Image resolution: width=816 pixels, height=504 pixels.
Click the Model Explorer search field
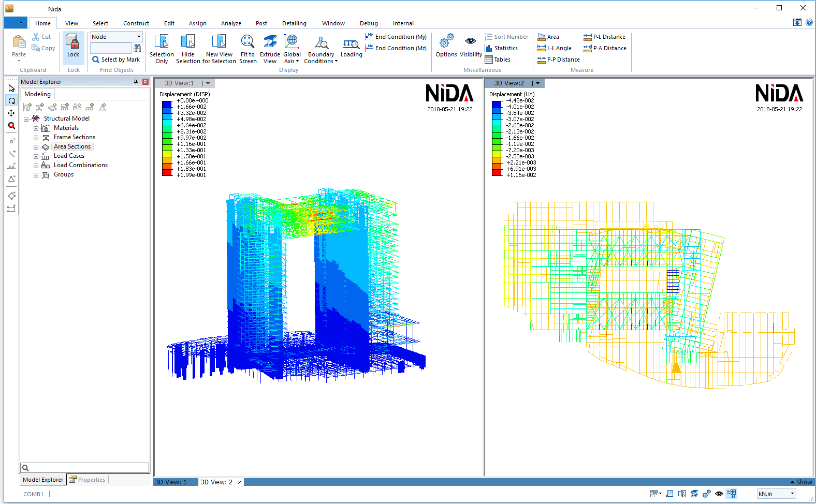pyautogui.click(x=85, y=468)
